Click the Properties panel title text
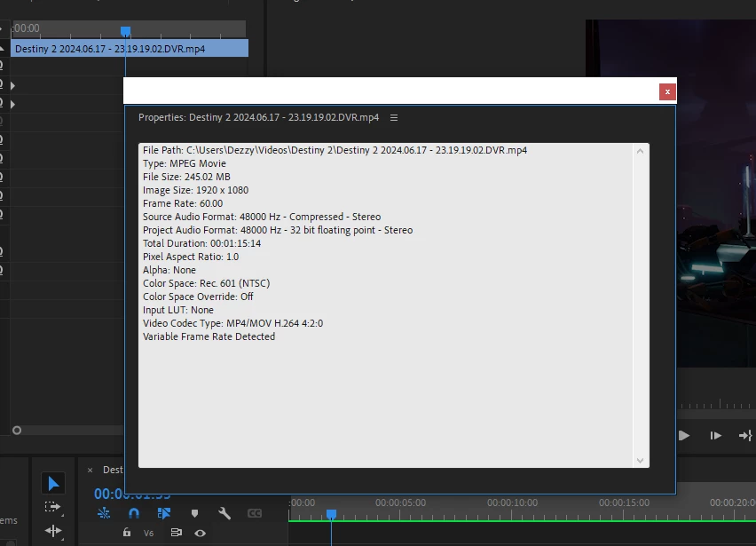 (258, 118)
